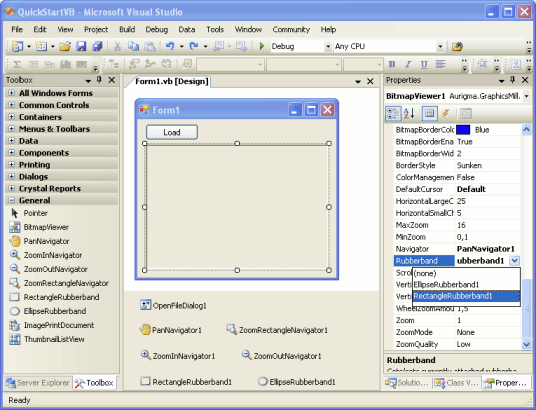Expand the All Windows Forms group
536x410 pixels.
pyautogui.click(x=11, y=93)
